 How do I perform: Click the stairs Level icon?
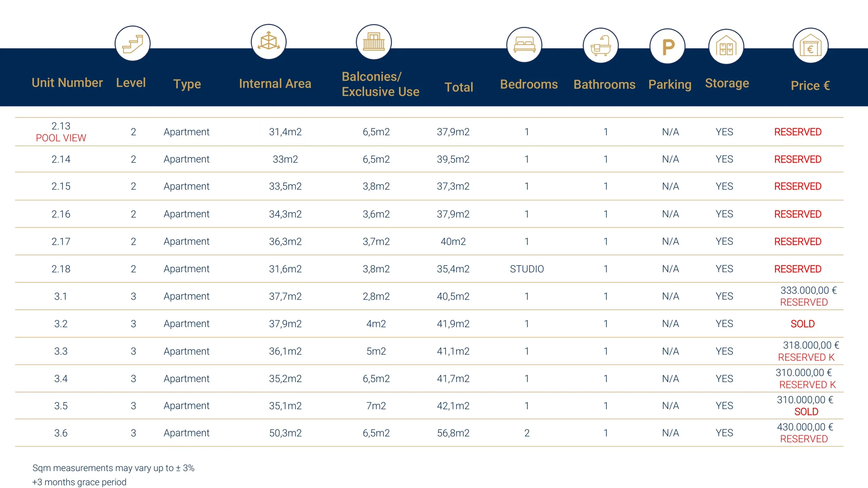132,44
